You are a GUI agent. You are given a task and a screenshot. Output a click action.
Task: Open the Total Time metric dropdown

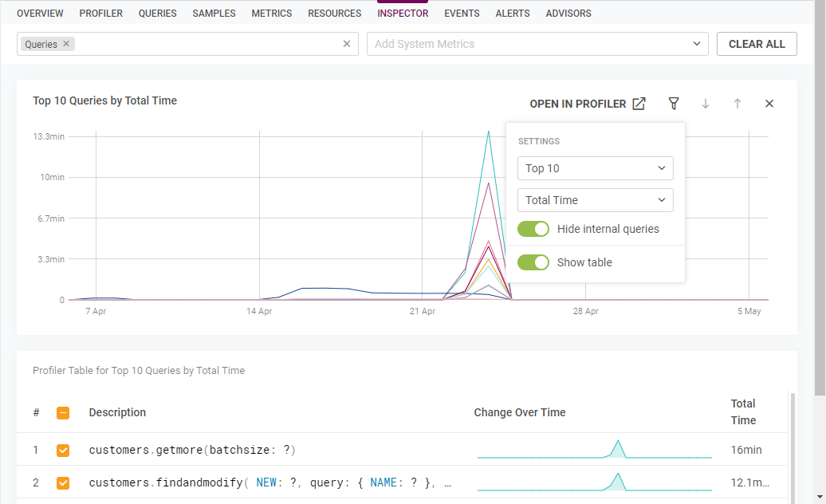pos(595,200)
